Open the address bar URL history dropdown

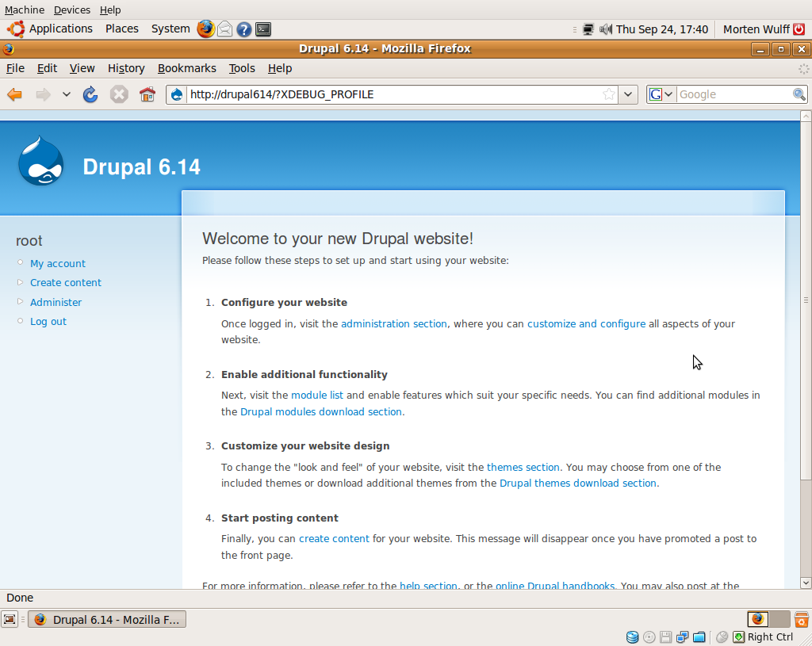point(628,94)
